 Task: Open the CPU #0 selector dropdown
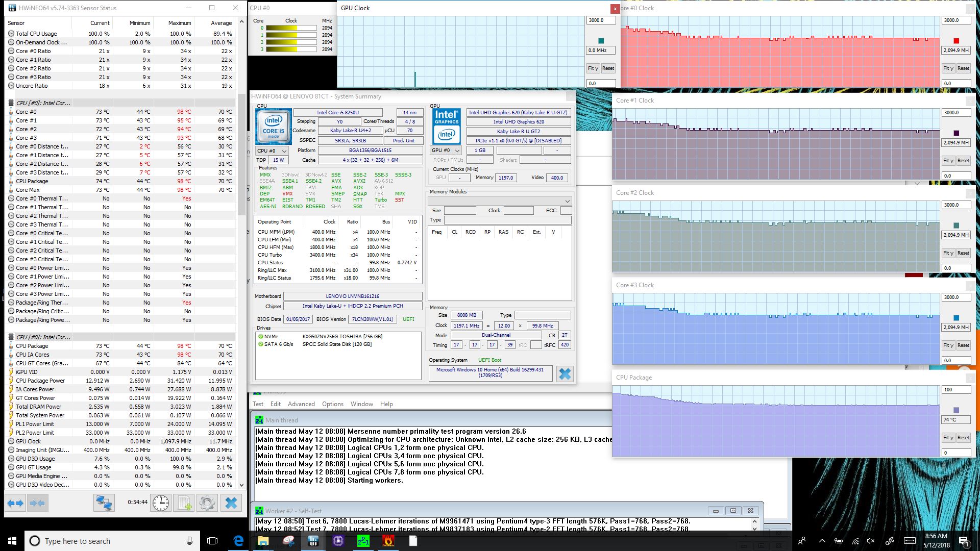[x=272, y=151]
